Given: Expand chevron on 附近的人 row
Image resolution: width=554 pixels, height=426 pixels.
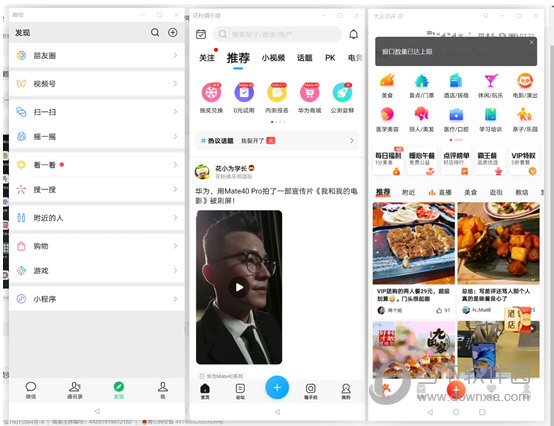Looking at the screenshot, I should click(175, 218).
